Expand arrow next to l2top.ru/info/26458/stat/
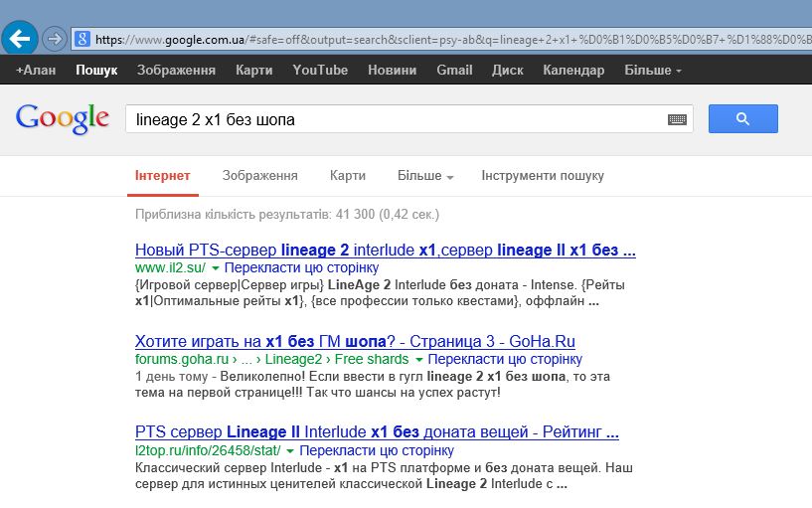This screenshot has width=812, height=508. click(x=290, y=451)
